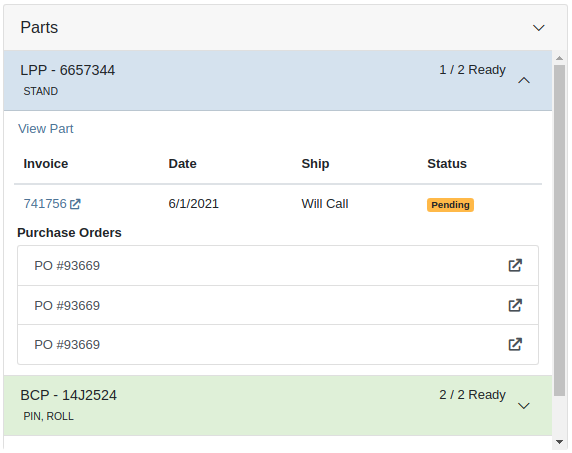
Task: Click the View Part link
Action: coord(46,129)
